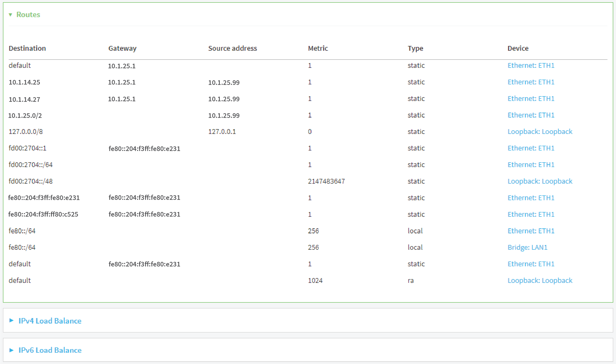Click the disclosure triangle next to Routes
The height and width of the screenshot is (364, 616).
click(11, 15)
